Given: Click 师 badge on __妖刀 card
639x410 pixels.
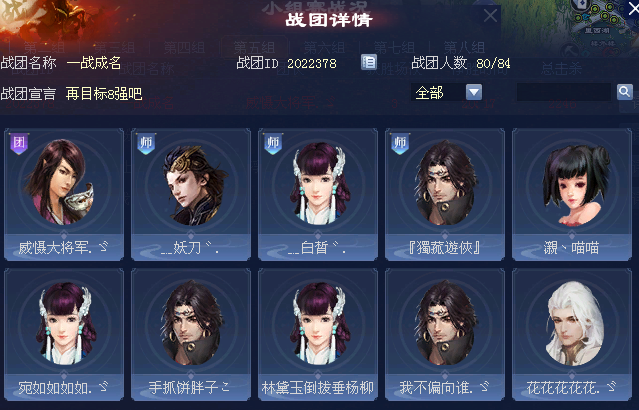Looking at the screenshot, I should [146, 143].
